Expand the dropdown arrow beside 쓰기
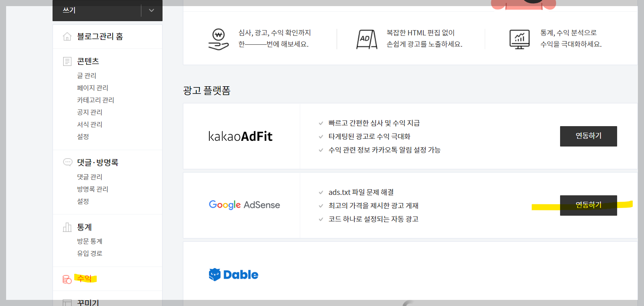The height and width of the screenshot is (306, 644). [x=152, y=10]
